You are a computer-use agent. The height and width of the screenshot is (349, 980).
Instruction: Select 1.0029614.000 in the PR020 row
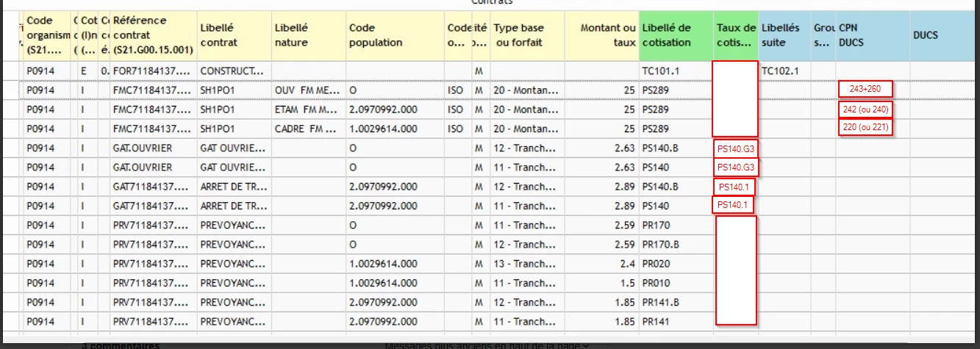[x=395, y=263]
